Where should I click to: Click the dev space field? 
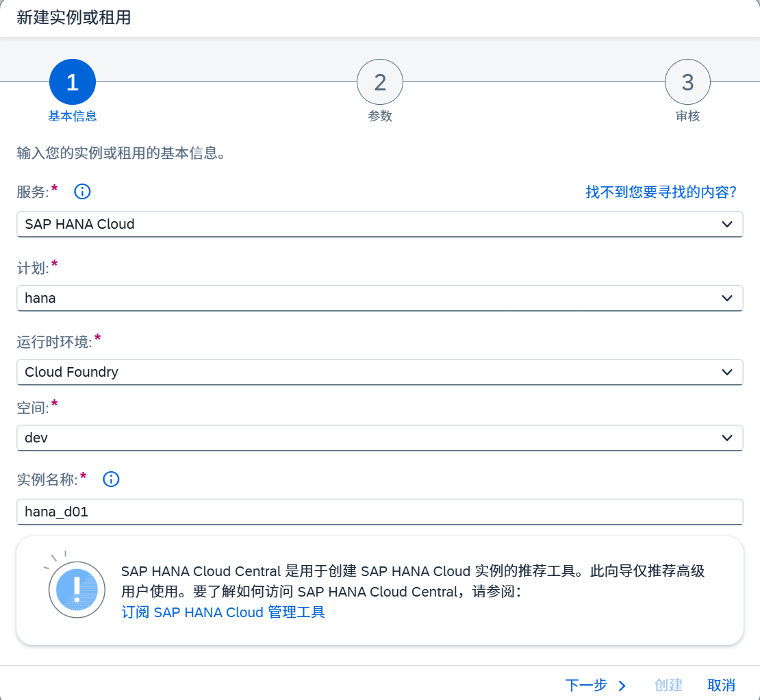click(x=379, y=438)
